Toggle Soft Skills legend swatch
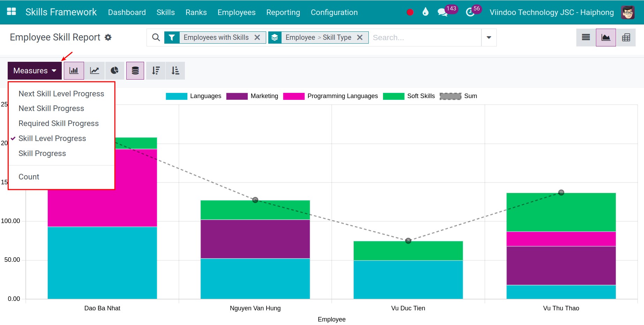 pos(394,96)
